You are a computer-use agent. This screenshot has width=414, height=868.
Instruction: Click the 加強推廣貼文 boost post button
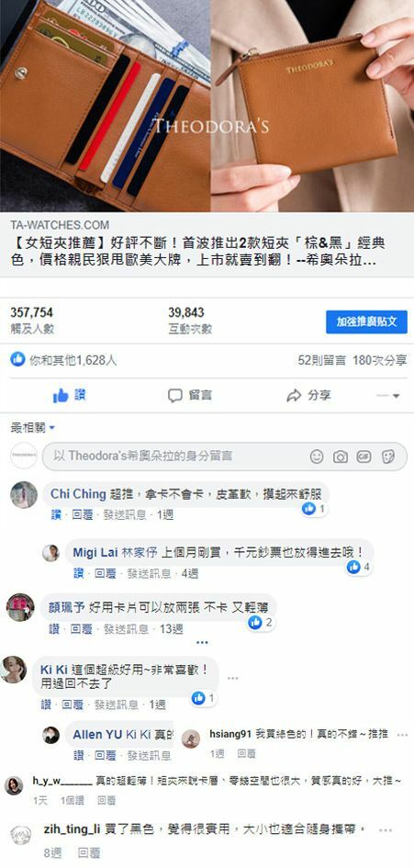366,321
